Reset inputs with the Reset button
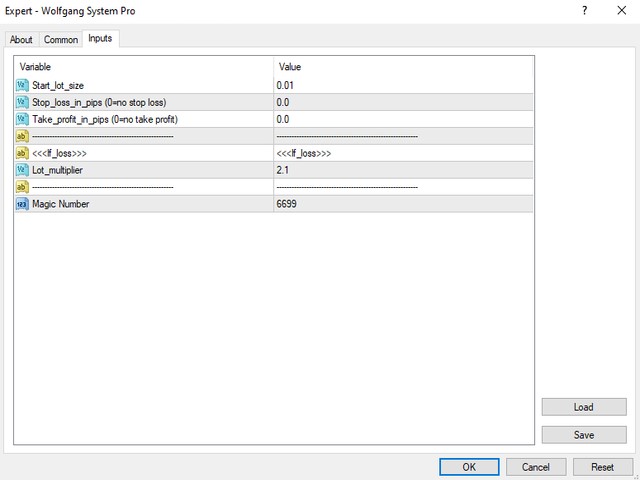Viewport: 640px width, 480px height. (x=602, y=467)
